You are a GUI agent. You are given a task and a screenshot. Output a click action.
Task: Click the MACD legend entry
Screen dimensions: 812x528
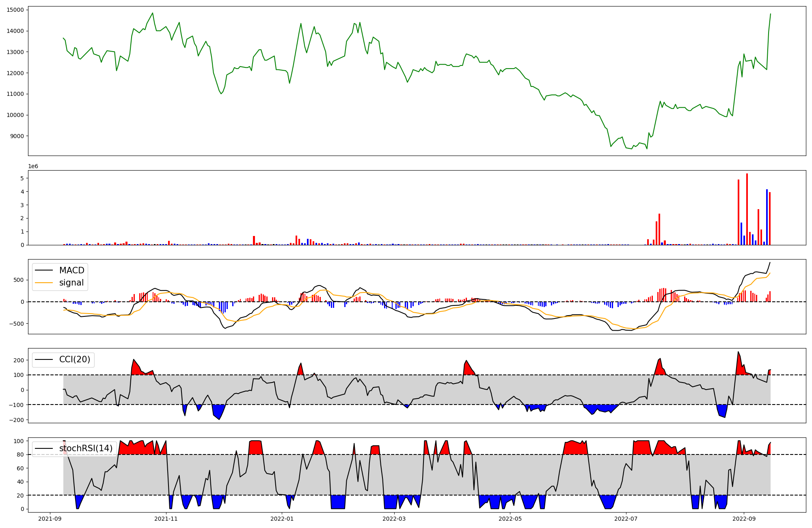(x=71, y=270)
